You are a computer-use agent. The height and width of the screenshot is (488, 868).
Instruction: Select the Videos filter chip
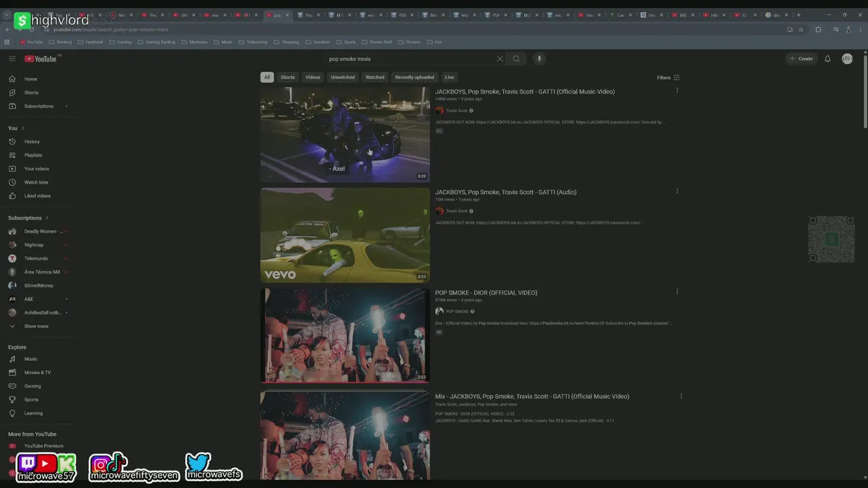tap(313, 77)
